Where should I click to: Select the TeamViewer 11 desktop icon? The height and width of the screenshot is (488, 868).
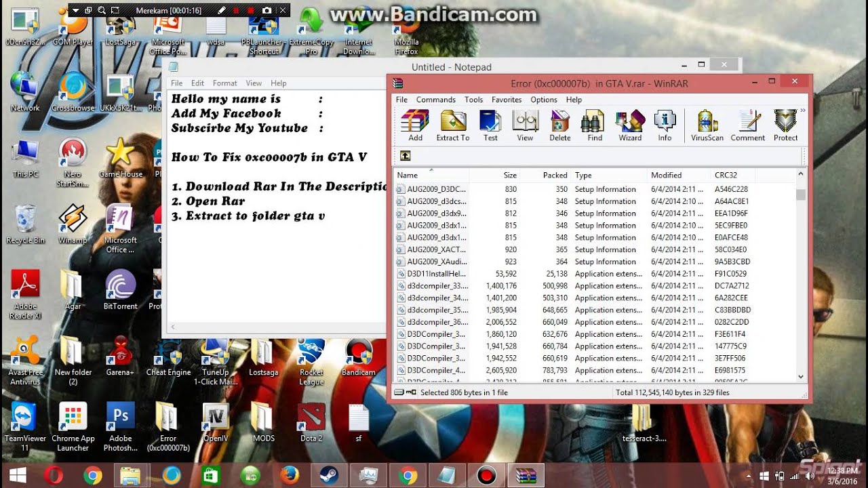point(25,427)
